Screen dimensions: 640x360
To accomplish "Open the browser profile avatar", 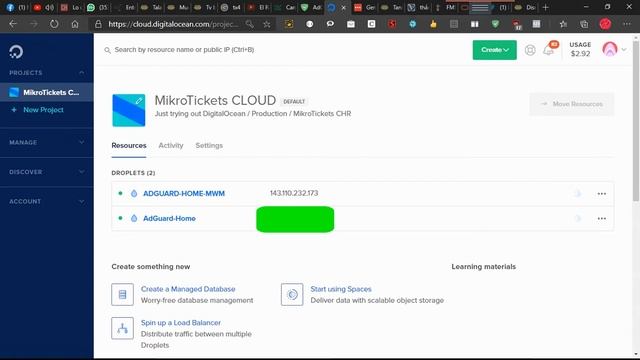I will coord(605,24).
